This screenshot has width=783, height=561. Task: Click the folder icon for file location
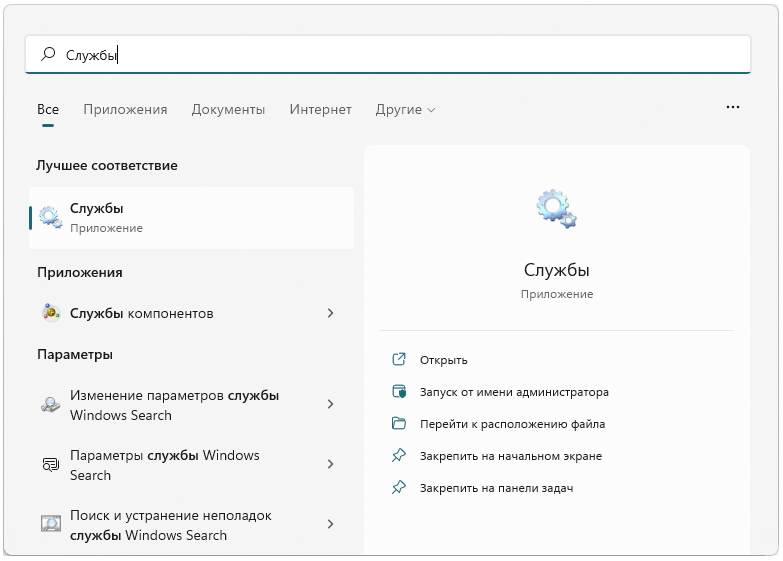click(x=399, y=424)
